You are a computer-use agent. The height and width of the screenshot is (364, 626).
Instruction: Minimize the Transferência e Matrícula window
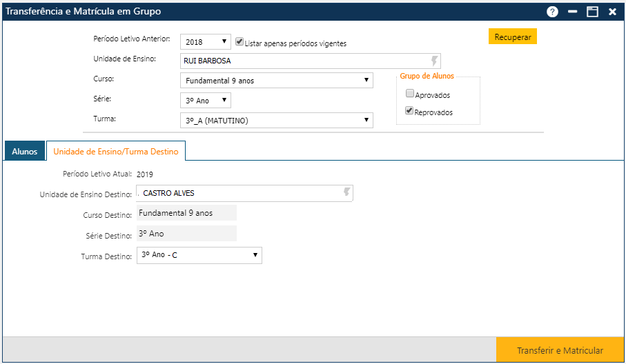571,12
